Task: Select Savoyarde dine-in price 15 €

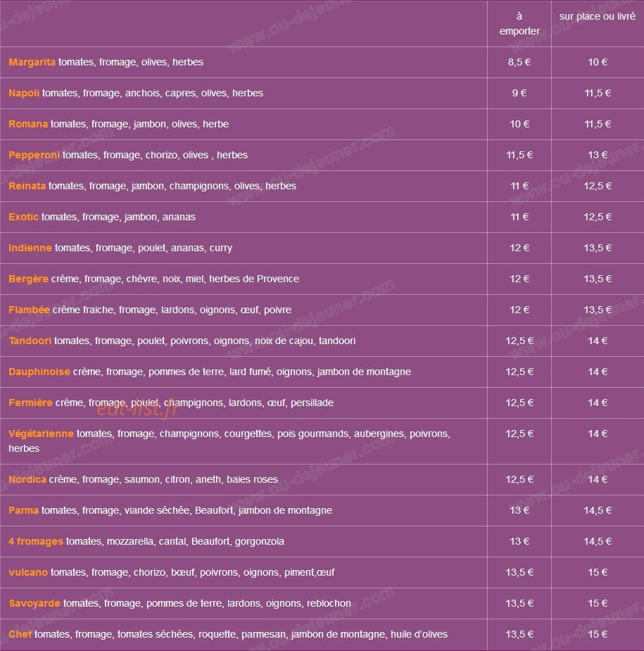Action: point(598,603)
